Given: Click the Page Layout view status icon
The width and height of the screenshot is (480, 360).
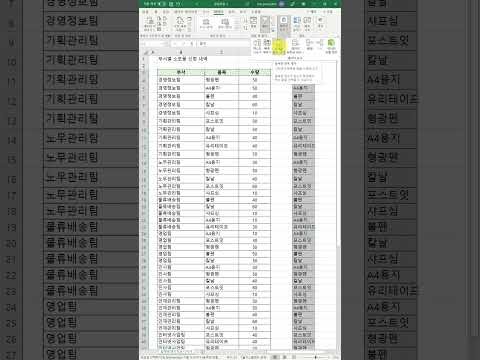Looking at the screenshot, I should coord(284,357).
